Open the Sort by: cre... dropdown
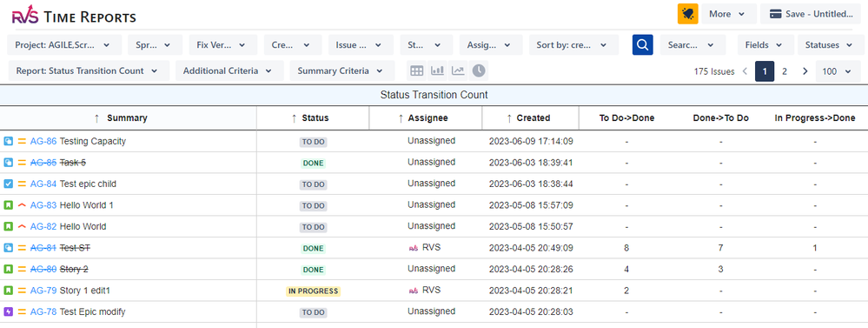 click(x=573, y=45)
